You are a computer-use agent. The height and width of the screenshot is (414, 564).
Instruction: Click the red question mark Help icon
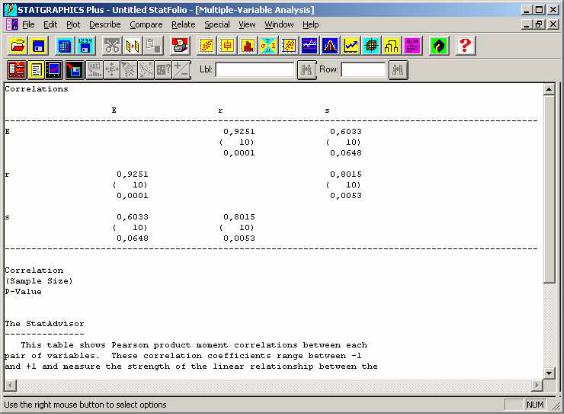[465, 46]
